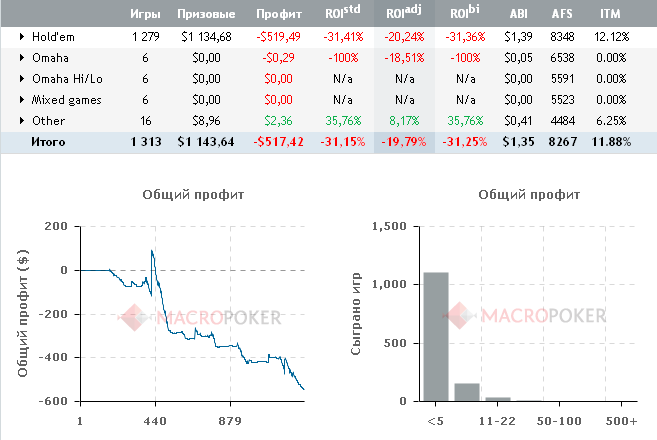Viewport: 657px width, 440px height.
Task: Sort by ROI std column
Action: pyautogui.click(x=342, y=14)
